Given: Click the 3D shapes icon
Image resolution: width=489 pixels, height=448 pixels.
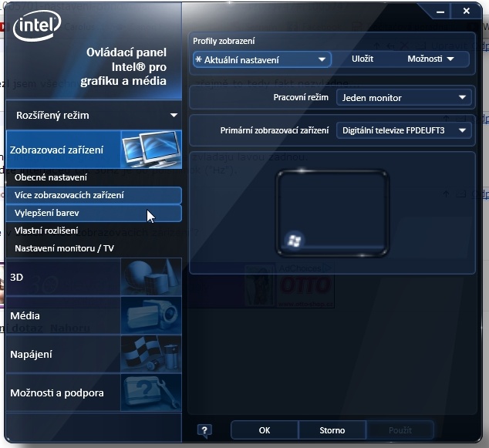Looking at the screenshot, I should 151,277.
